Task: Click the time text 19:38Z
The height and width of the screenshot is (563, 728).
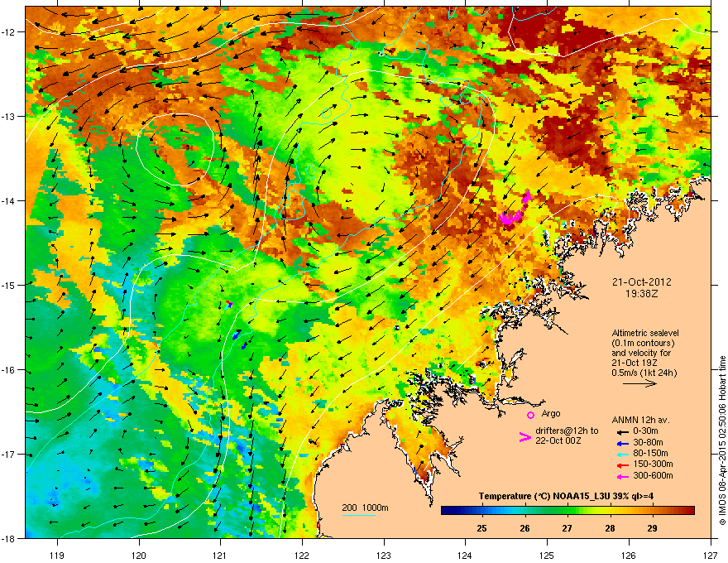Action: coord(641,294)
